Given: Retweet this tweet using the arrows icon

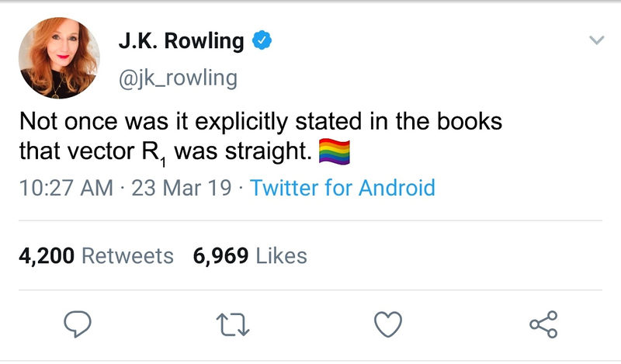Looking at the screenshot, I should click(232, 324).
